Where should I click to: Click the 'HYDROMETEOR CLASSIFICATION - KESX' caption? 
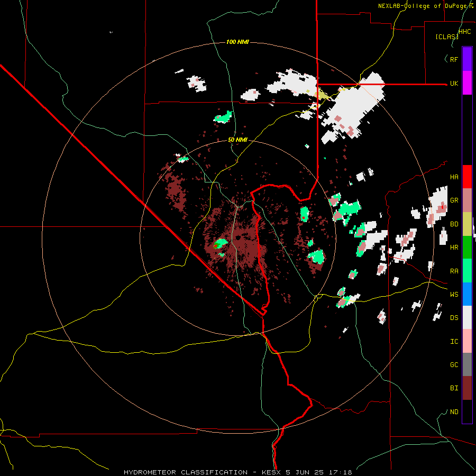(x=203, y=472)
